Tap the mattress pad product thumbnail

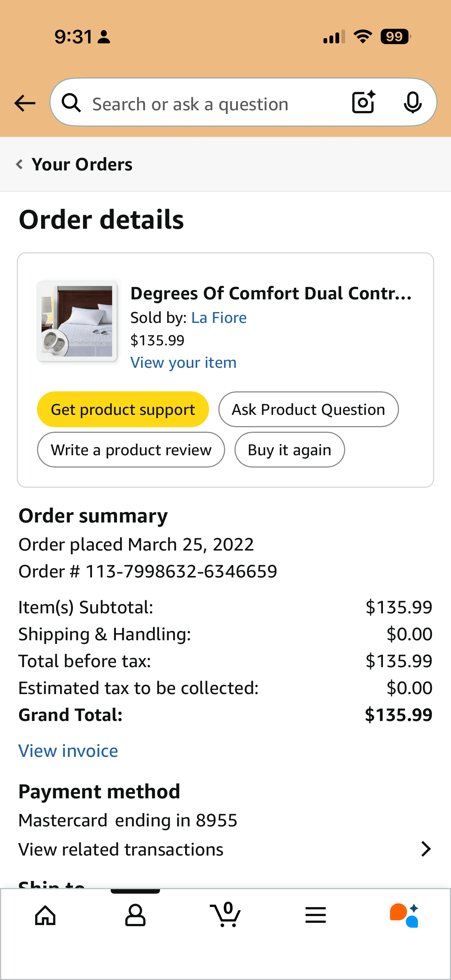77,321
